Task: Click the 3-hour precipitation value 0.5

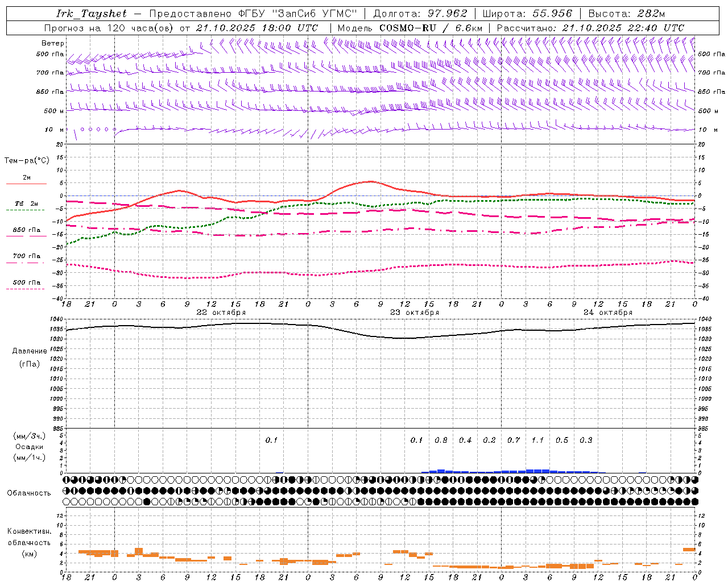Action: [562, 440]
